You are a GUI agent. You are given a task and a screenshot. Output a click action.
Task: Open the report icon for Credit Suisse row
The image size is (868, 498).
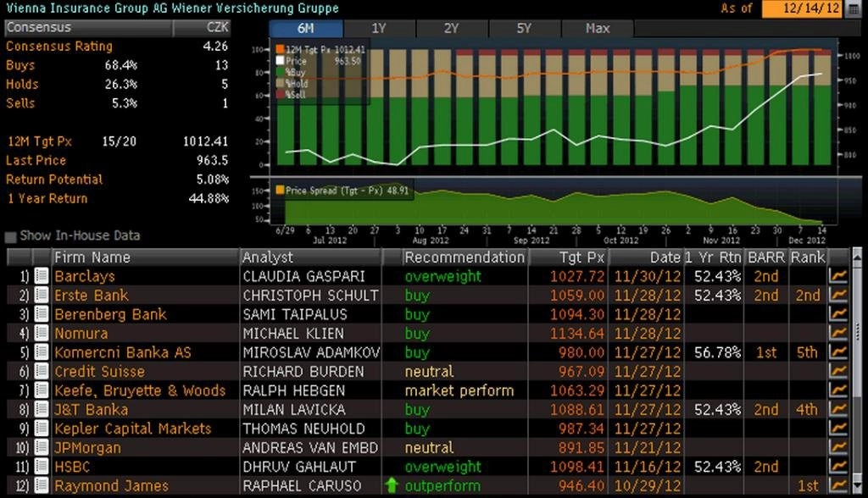[x=42, y=371]
